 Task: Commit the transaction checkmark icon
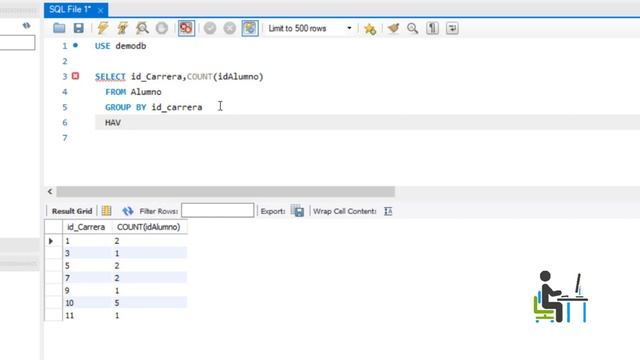coord(210,28)
